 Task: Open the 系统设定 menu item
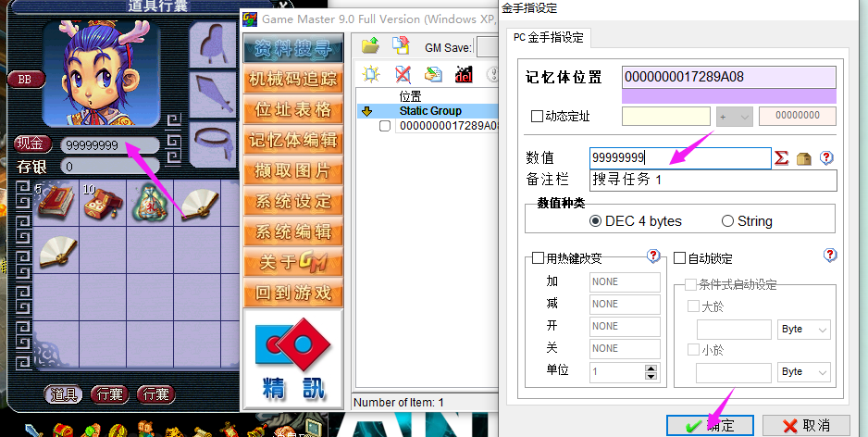click(x=292, y=201)
